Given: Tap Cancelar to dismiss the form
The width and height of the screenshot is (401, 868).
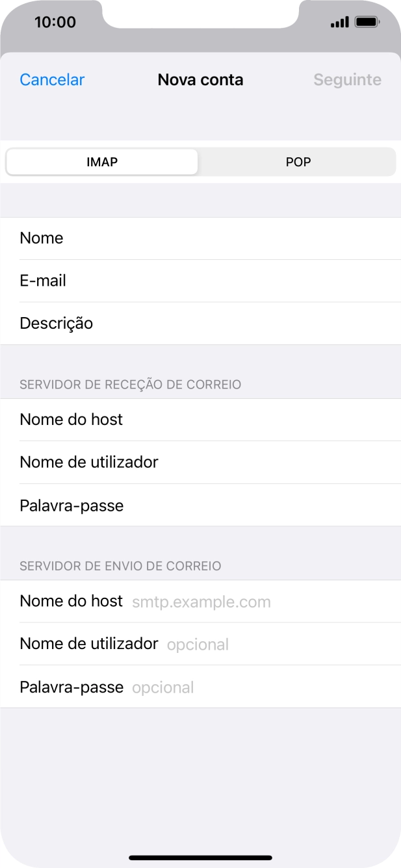Looking at the screenshot, I should click(x=51, y=79).
